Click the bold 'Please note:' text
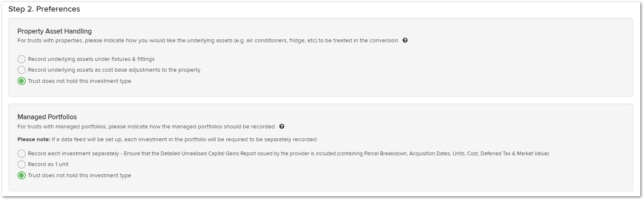 coord(34,140)
